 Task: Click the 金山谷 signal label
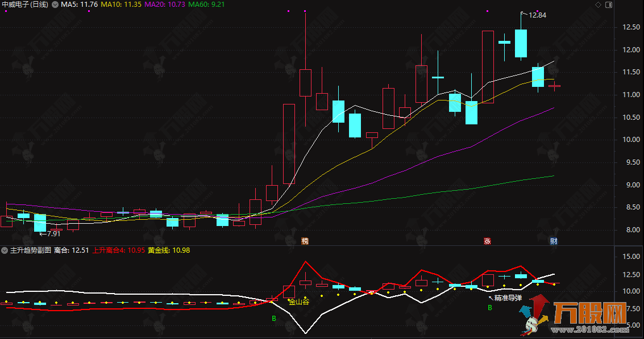click(x=299, y=302)
